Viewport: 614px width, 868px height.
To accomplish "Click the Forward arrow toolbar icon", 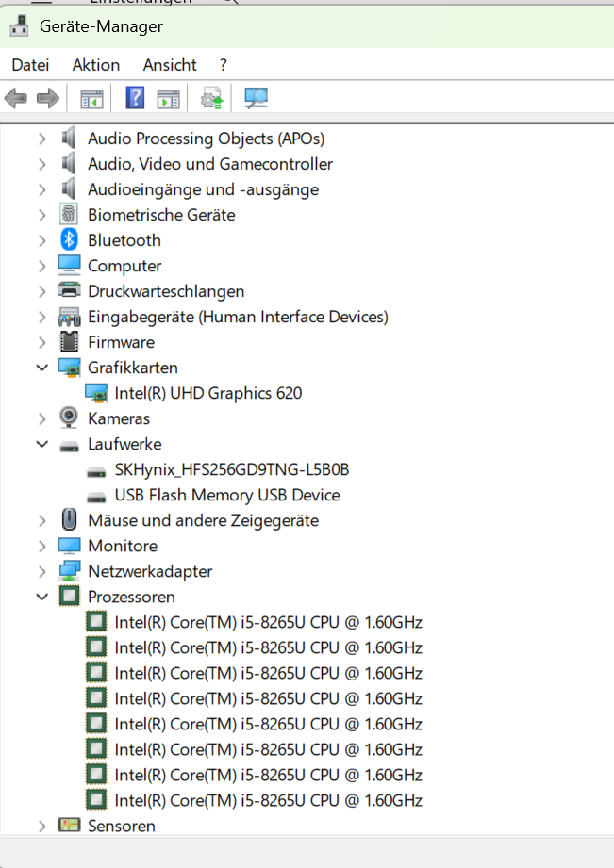I will click(48, 99).
